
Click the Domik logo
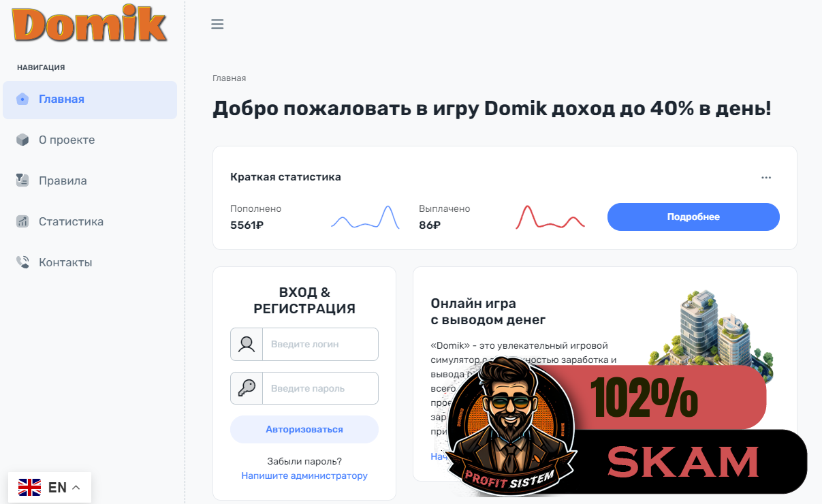(x=89, y=24)
